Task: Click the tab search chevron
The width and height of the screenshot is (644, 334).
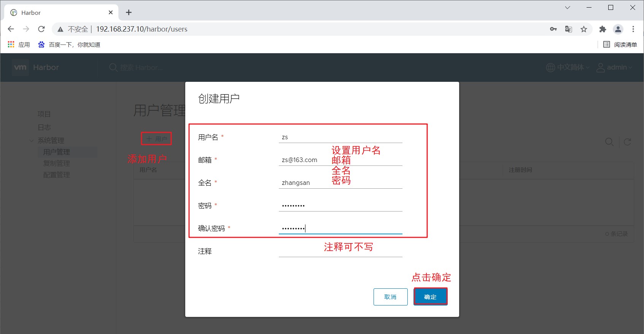Action: coord(568,8)
